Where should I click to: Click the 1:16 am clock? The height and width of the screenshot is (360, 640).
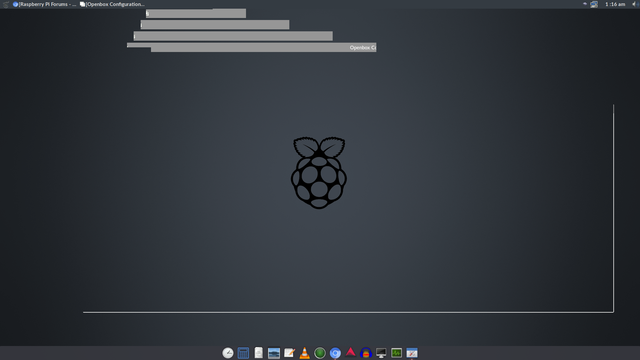coord(615,4)
